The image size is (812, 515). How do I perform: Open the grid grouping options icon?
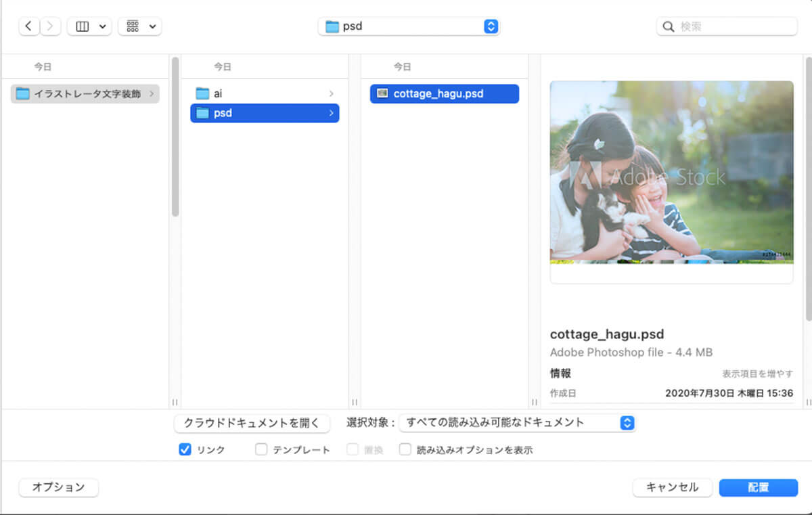click(133, 26)
